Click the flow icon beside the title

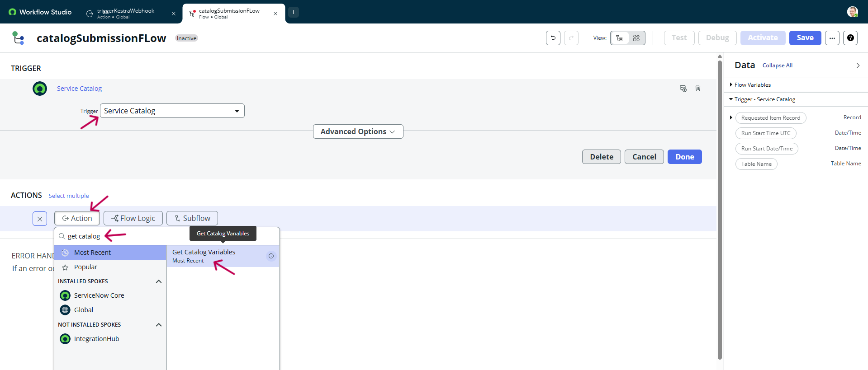click(18, 38)
